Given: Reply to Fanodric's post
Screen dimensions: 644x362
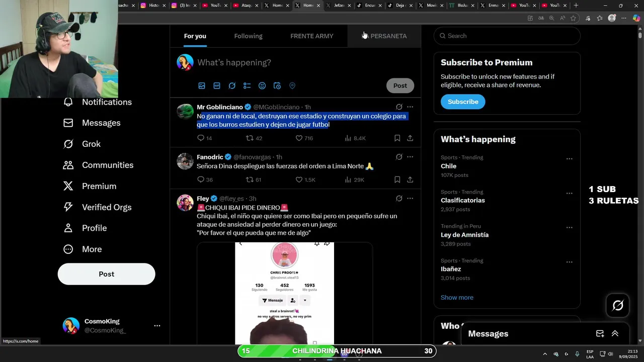Looking at the screenshot, I should click(x=205, y=179).
